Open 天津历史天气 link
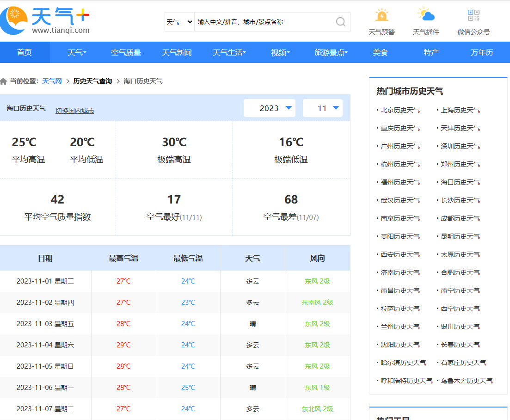Screen dimensions: 510x420 (460, 128)
